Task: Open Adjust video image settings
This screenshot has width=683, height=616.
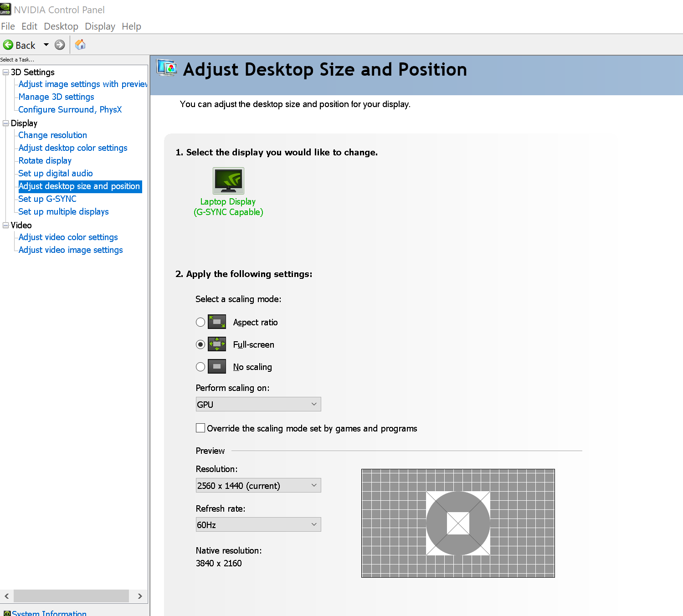Action: pyautogui.click(x=71, y=250)
